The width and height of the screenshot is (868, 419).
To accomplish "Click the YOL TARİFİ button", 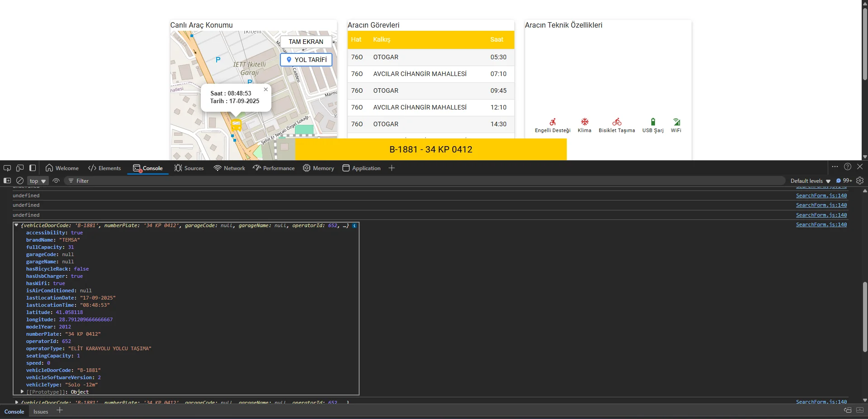I will tap(306, 60).
